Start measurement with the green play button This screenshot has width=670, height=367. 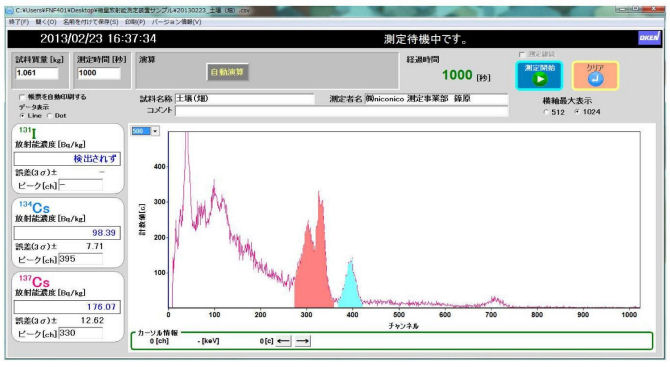(x=539, y=76)
